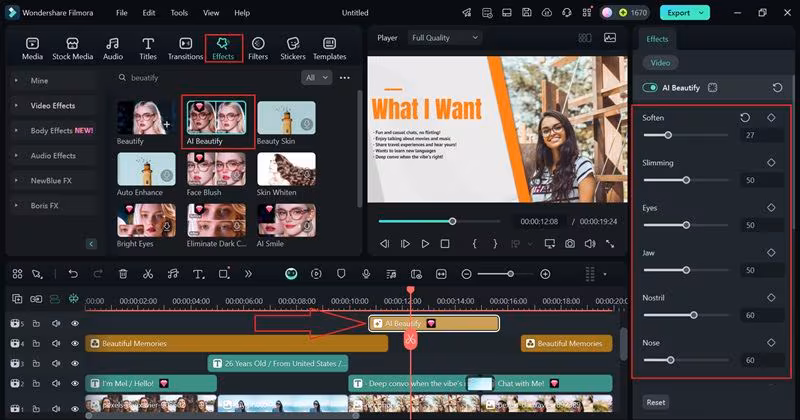This screenshot has width=800, height=420.
Task: Select the Beauty Skin effect thumbnail
Action: (286, 117)
